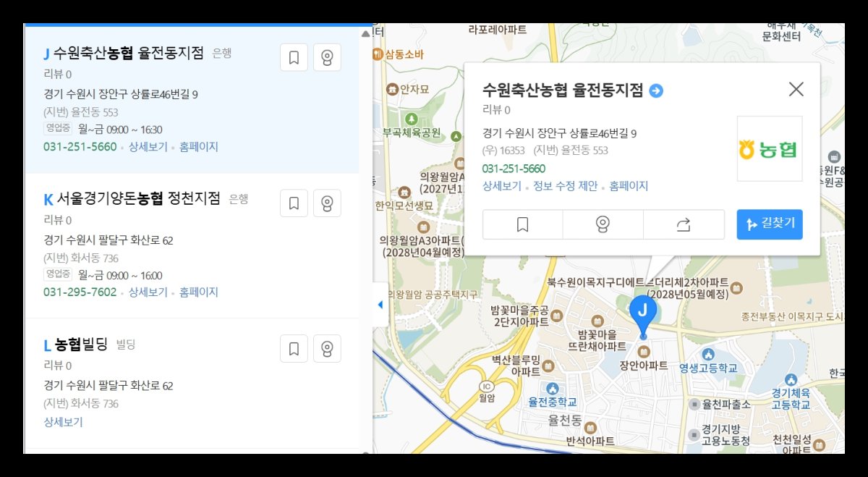Click 장안아파트 marker on map

click(x=643, y=353)
